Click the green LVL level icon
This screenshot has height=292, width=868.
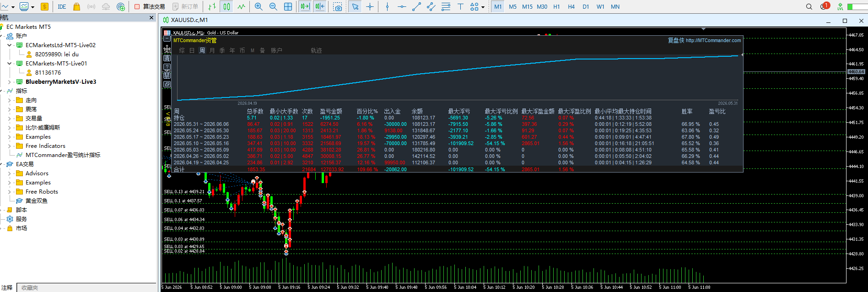tap(840, 7)
